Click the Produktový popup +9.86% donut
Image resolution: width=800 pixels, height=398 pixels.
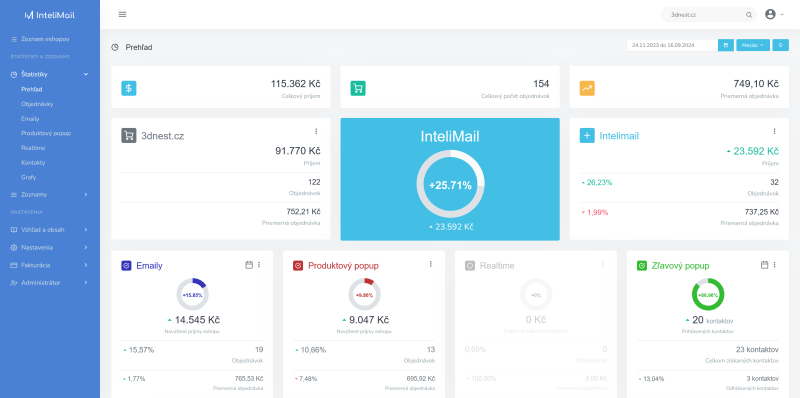click(364, 294)
